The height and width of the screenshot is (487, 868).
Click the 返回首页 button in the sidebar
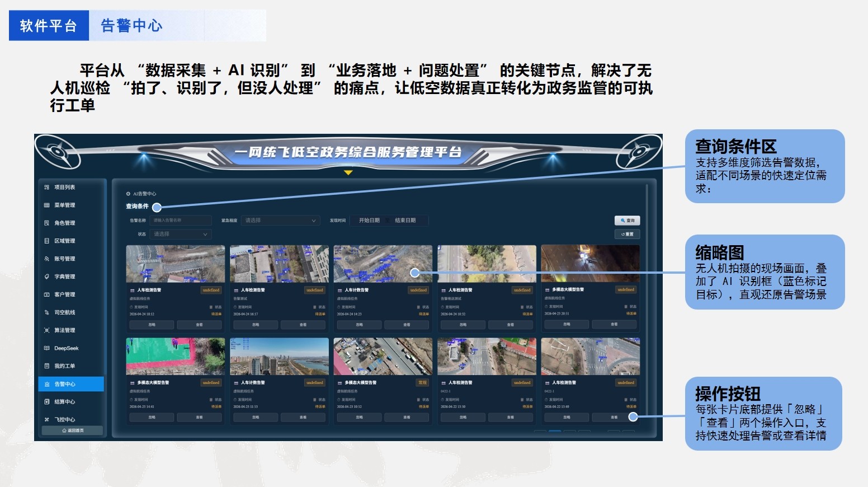(72, 430)
